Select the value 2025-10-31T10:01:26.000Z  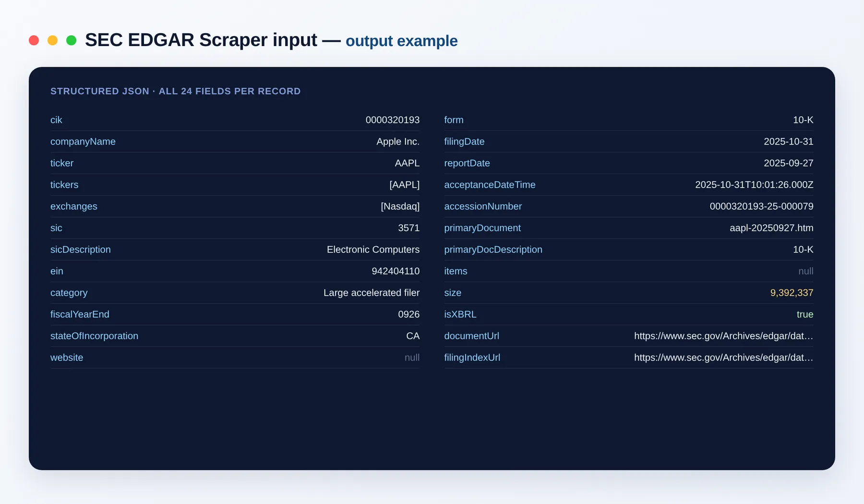(754, 185)
